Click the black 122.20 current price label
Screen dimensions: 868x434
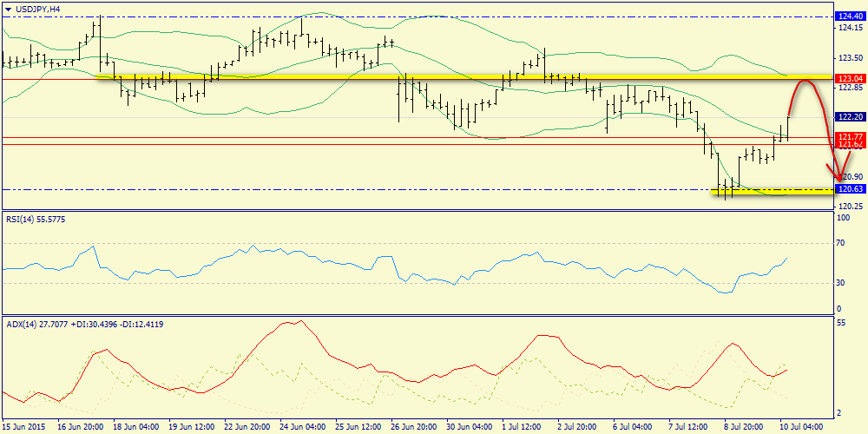[847, 116]
